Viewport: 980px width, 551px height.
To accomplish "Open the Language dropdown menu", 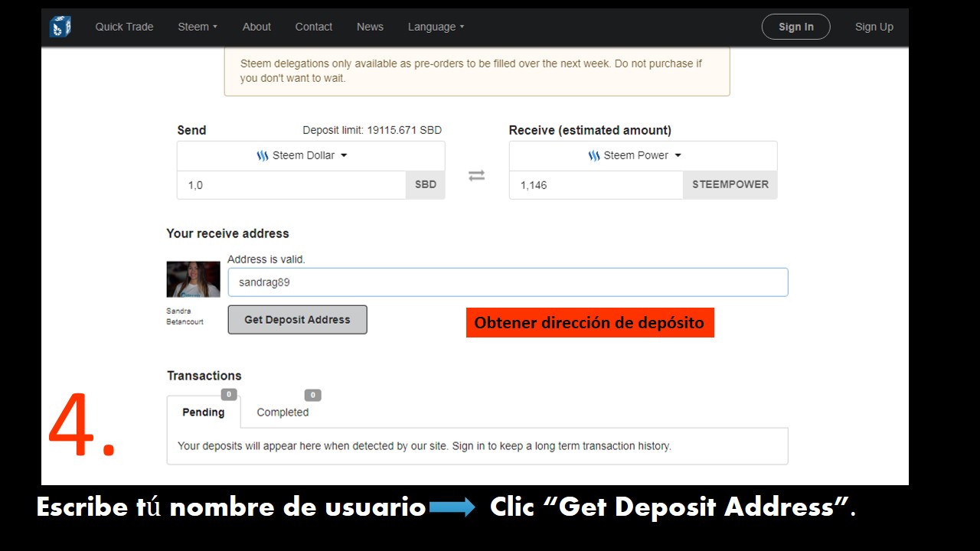I will [436, 27].
